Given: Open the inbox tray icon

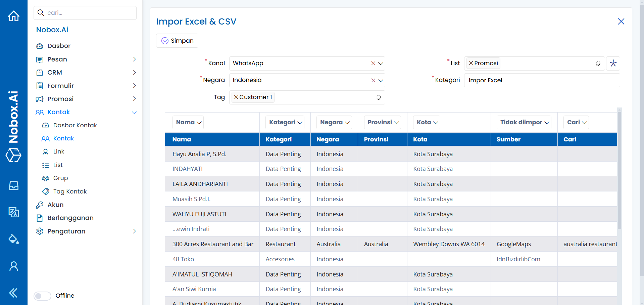Looking at the screenshot, I should pos(14,185).
